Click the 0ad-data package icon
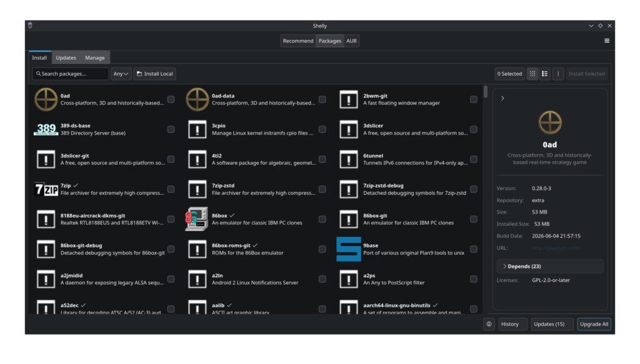Image resolution: width=640 pixels, height=364 pixels. [197, 99]
